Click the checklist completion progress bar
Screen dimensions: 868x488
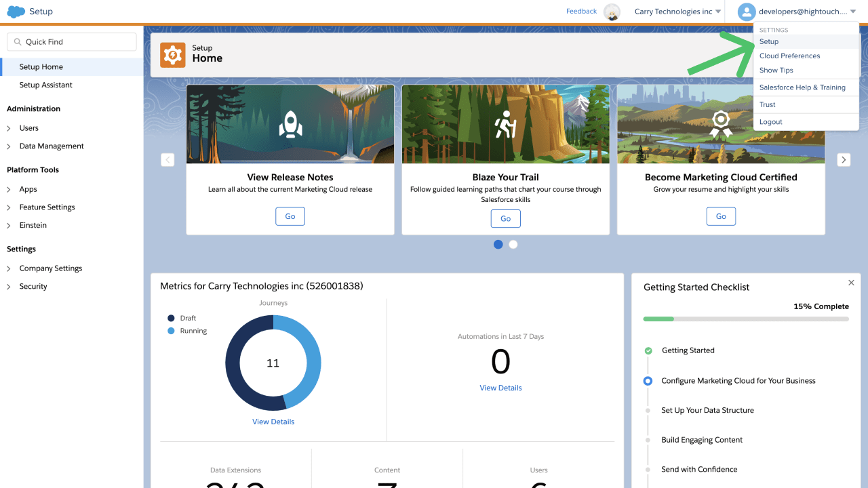746,319
